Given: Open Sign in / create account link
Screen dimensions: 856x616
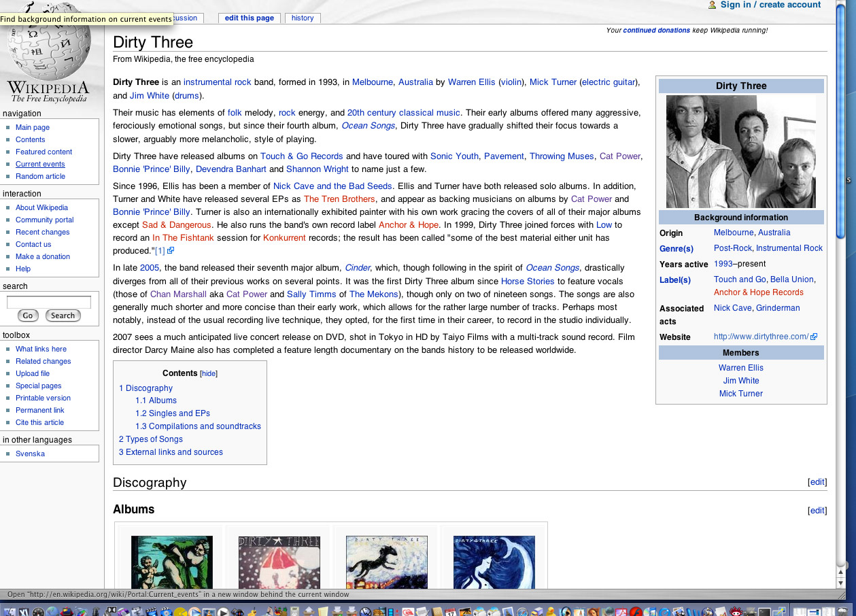Looking at the screenshot, I should coord(770,5).
